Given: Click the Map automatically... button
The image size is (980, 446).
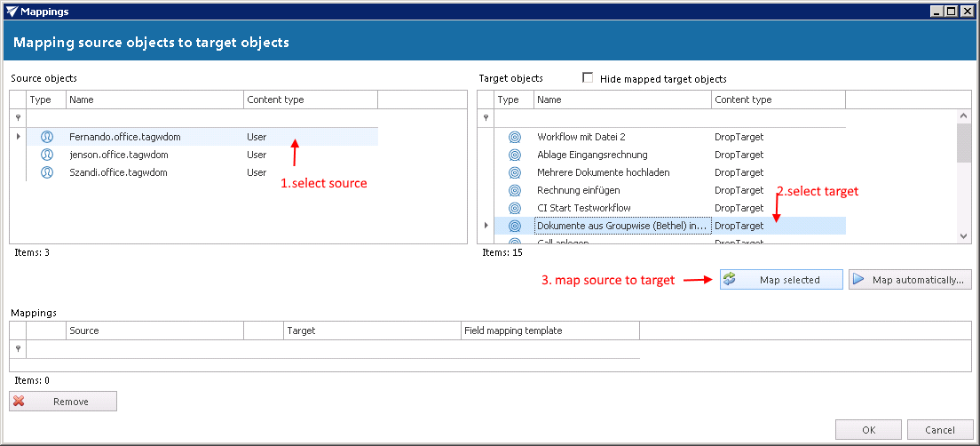Looking at the screenshot, I should [910, 280].
